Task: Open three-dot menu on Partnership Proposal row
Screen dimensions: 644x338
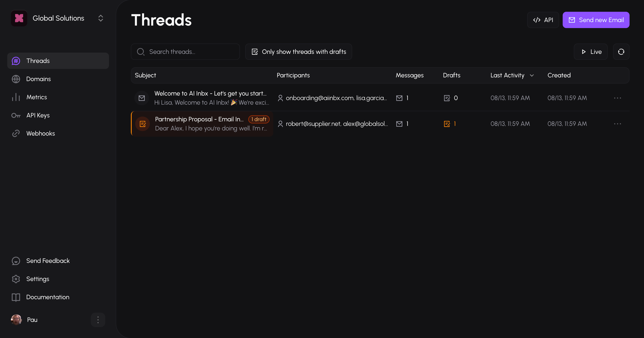Action: 618,123
